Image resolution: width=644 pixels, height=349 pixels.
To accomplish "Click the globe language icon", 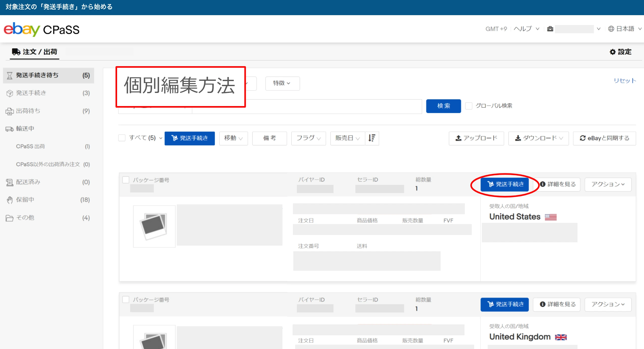I will (x=611, y=29).
